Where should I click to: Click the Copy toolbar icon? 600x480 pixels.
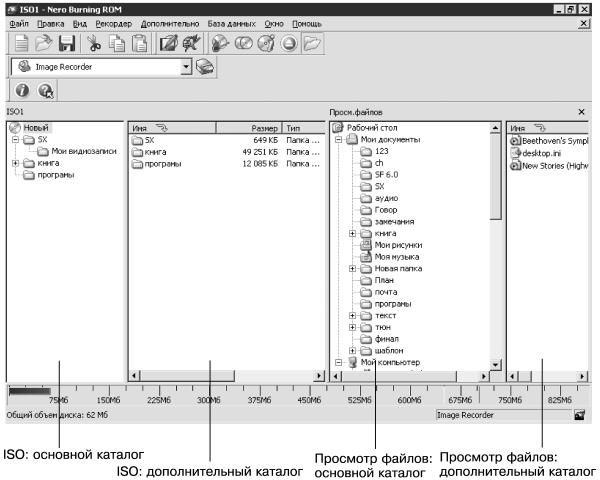coord(117,43)
